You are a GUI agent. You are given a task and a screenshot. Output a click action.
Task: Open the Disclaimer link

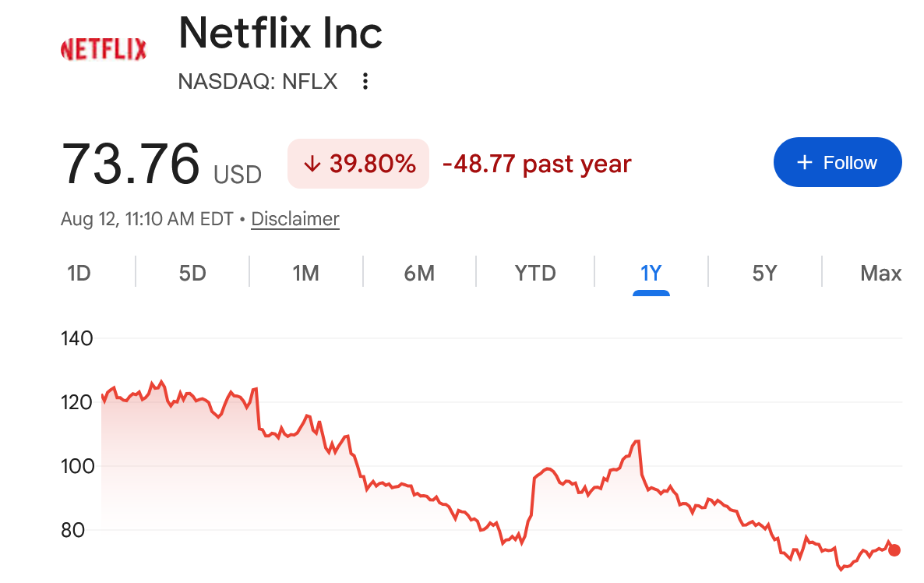point(295,219)
